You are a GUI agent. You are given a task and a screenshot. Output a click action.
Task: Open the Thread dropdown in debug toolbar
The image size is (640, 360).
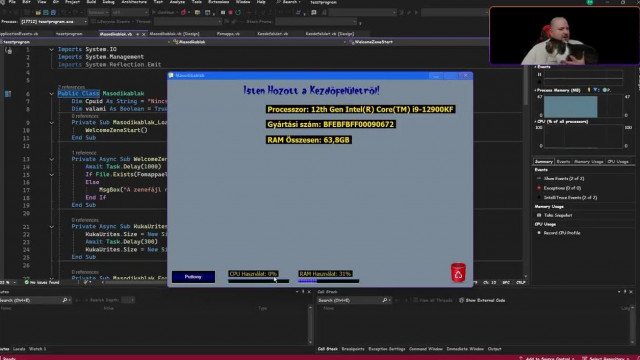(187, 22)
